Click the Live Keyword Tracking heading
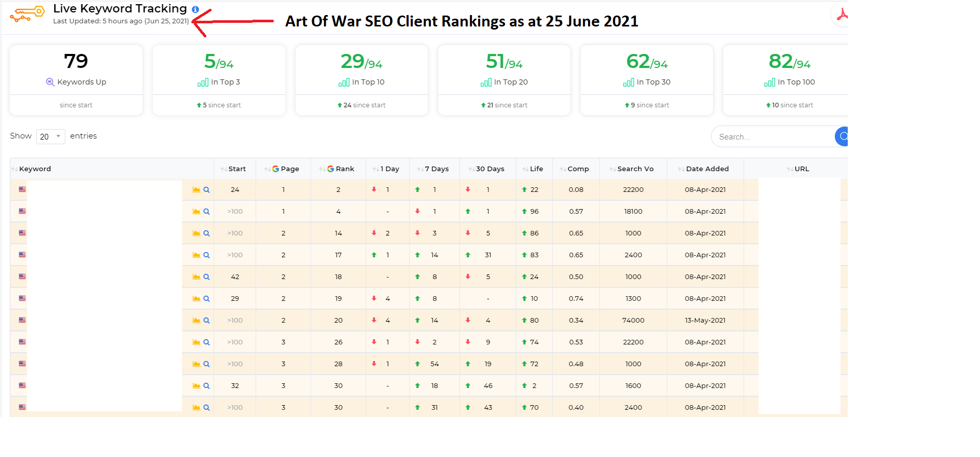 120,9
